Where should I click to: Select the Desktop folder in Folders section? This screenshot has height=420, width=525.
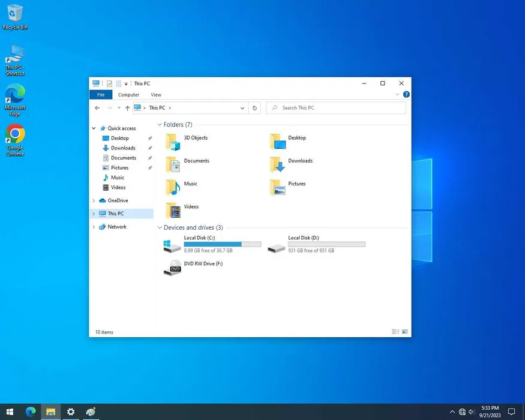coord(287,142)
